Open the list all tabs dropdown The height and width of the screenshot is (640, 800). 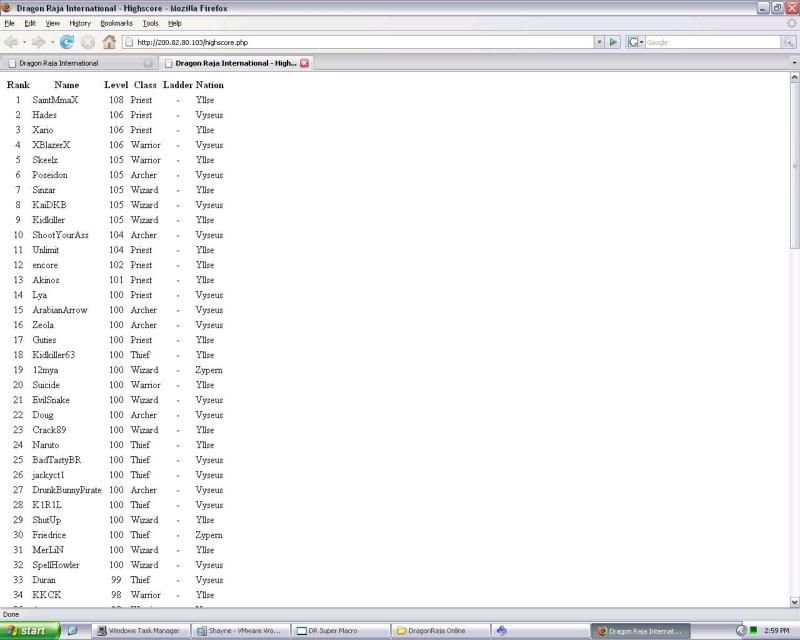coord(794,63)
